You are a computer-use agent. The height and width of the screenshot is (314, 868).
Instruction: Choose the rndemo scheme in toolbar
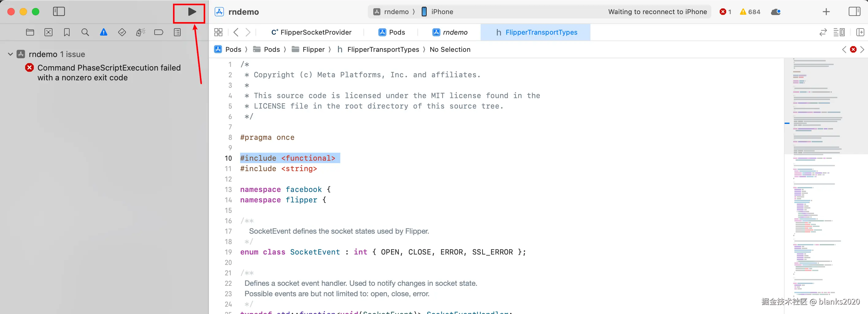click(x=391, y=12)
